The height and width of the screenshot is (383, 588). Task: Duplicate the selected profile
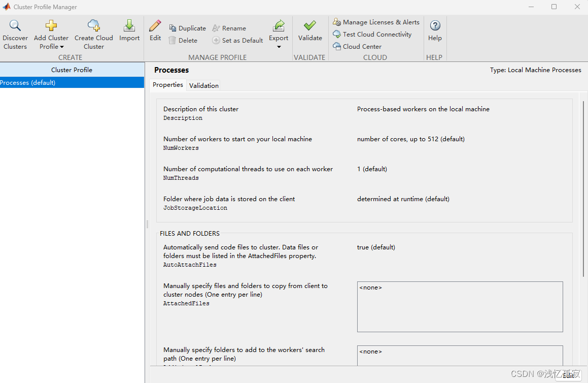point(188,28)
